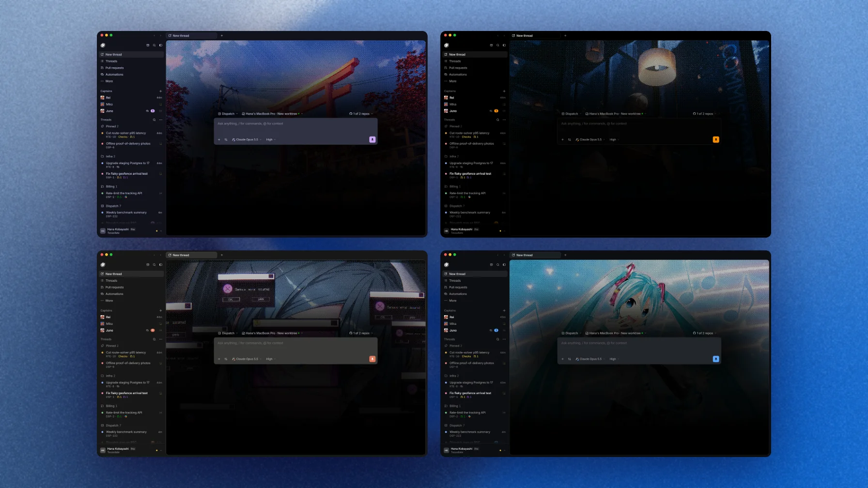Click the app logo icon in the error-dialog wallpaper window

[x=103, y=264]
